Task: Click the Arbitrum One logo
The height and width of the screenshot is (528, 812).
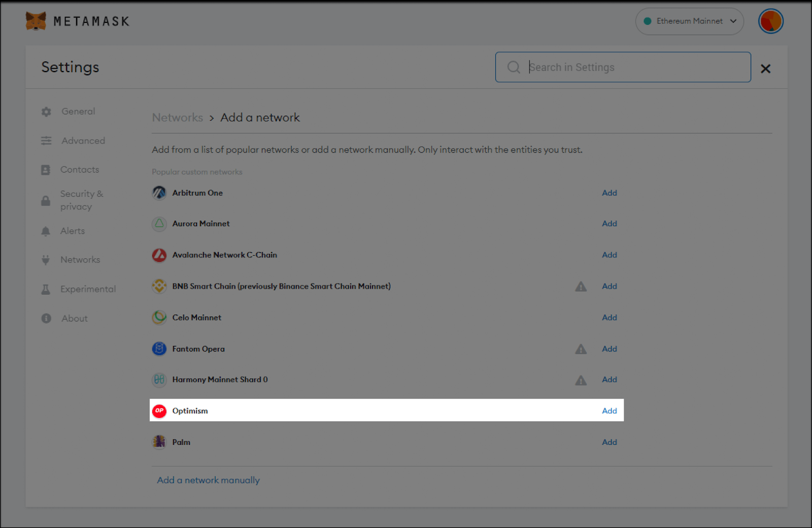Action: click(159, 193)
